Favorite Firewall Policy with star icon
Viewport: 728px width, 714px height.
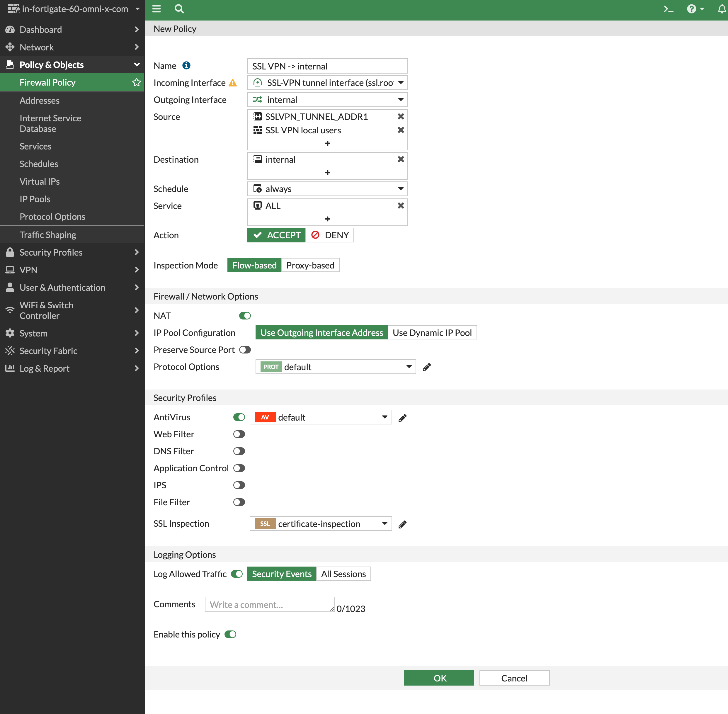136,82
